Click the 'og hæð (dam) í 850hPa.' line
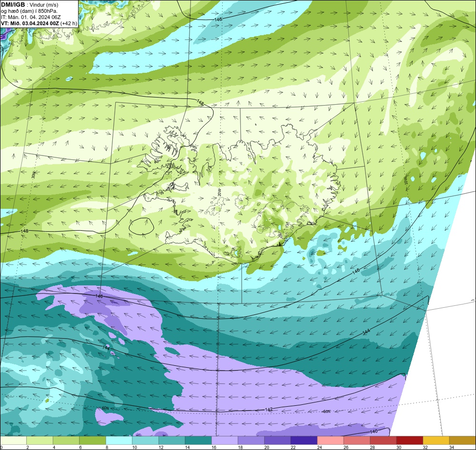The width and height of the screenshot is (476, 450). [29, 11]
